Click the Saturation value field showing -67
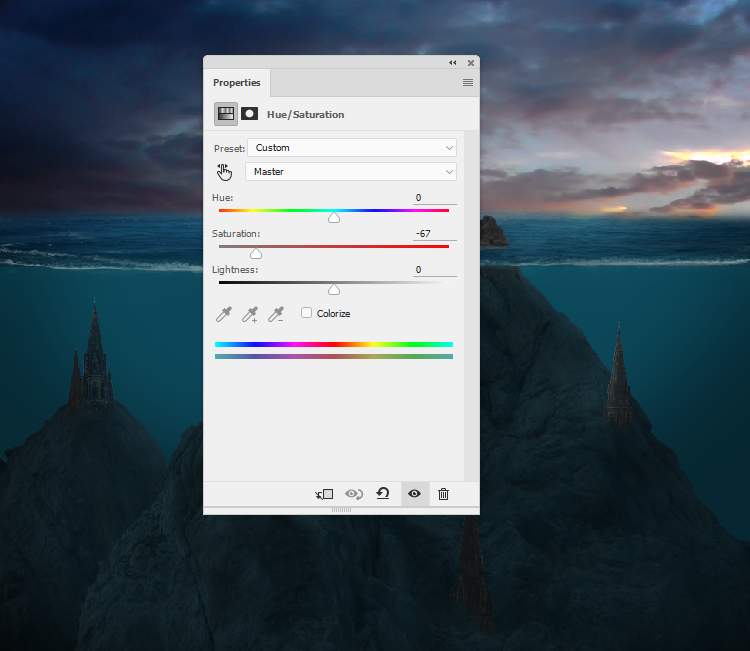The height and width of the screenshot is (651, 750). (x=435, y=233)
